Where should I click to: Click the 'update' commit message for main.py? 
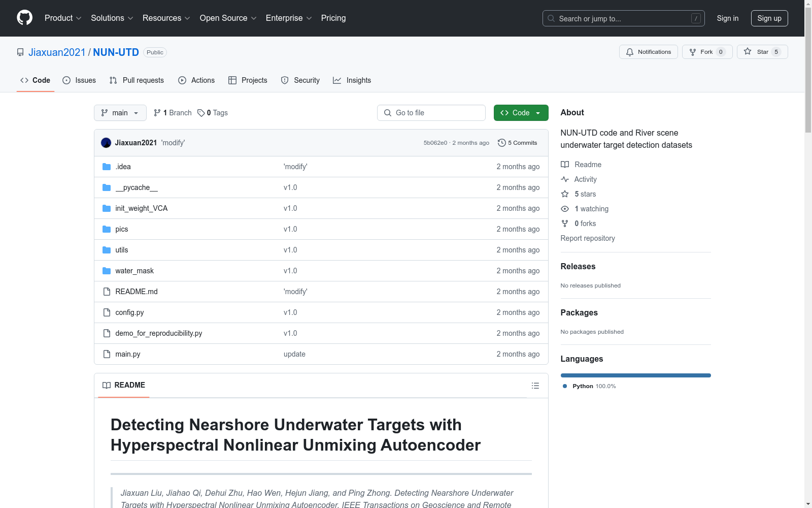point(294,354)
